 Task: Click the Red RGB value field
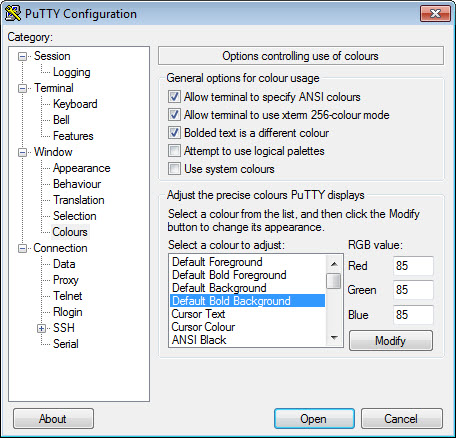pos(413,266)
